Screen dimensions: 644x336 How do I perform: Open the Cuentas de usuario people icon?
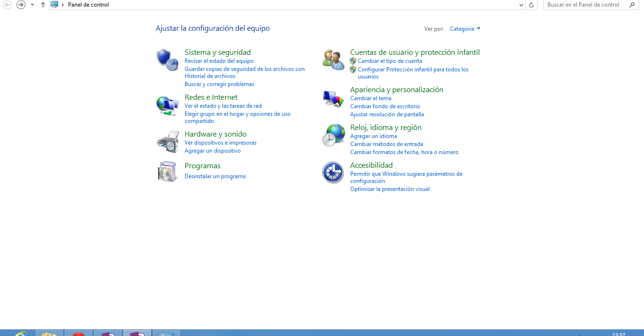(x=333, y=60)
